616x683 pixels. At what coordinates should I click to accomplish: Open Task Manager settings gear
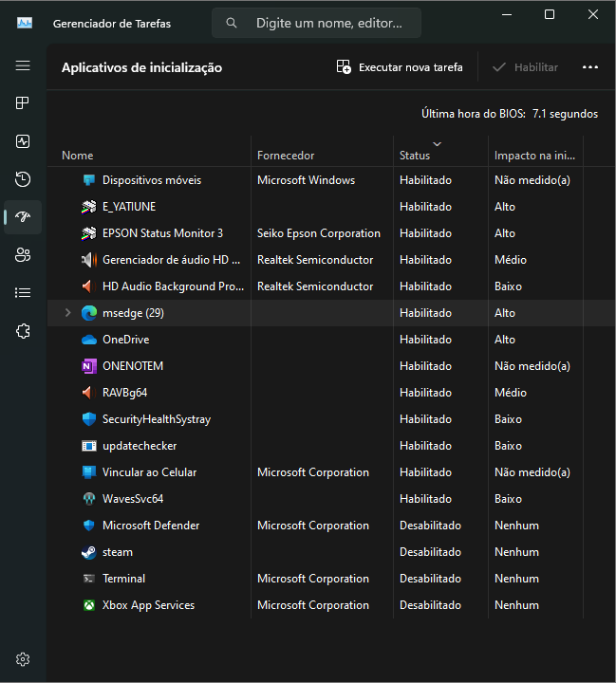(x=23, y=659)
